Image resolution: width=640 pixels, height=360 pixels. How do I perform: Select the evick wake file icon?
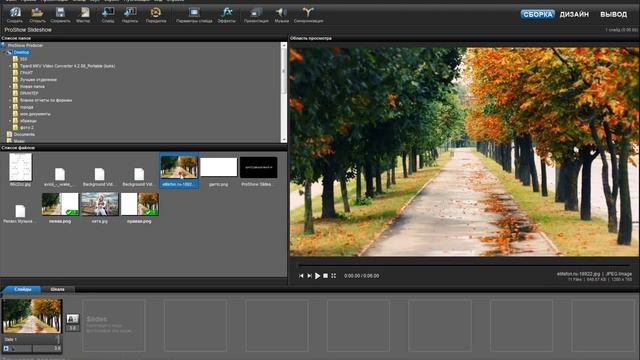pyautogui.click(x=60, y=174)
